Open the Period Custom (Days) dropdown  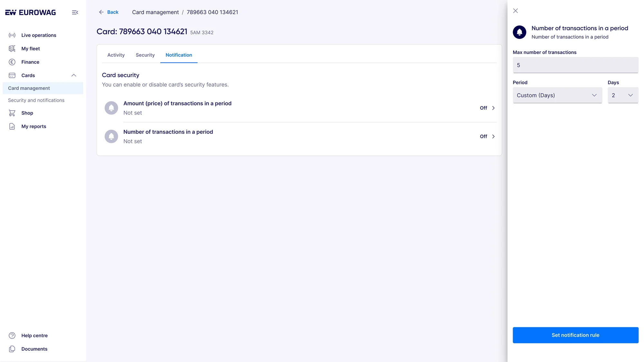coord(557,95)
